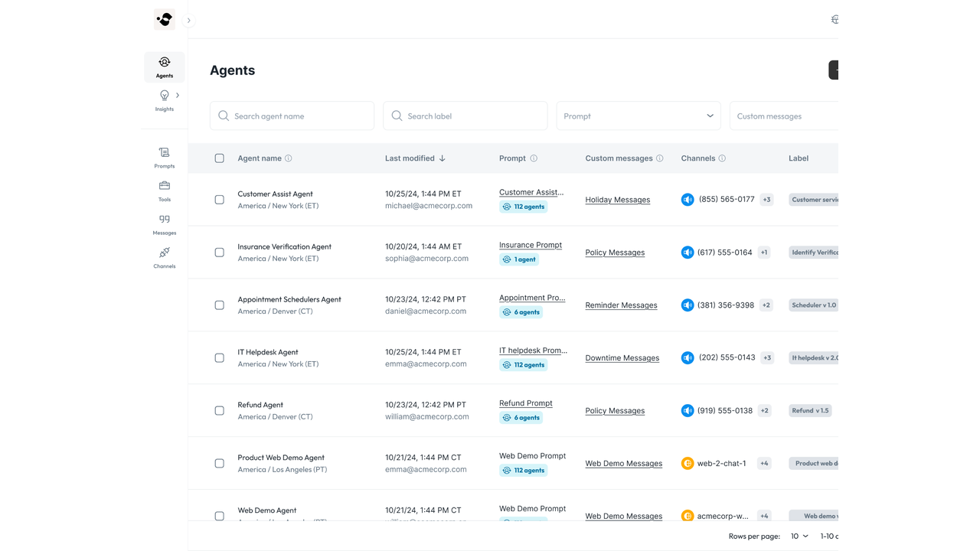Open the Agents section in sidebar
Screen dimensions: 980x551
[x=165, y=67]
